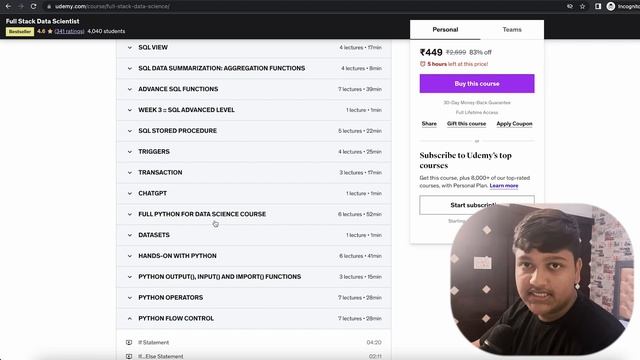Click Gift this course link
Image resolution: width=640 pixels, height=360 pixels.
pyautogui.click(x=466, y=123)
